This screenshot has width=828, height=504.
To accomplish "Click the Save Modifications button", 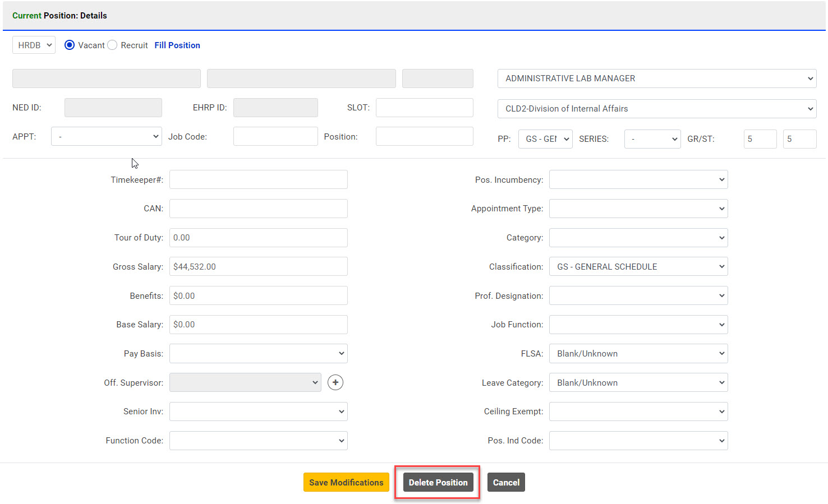I will 346,482.
